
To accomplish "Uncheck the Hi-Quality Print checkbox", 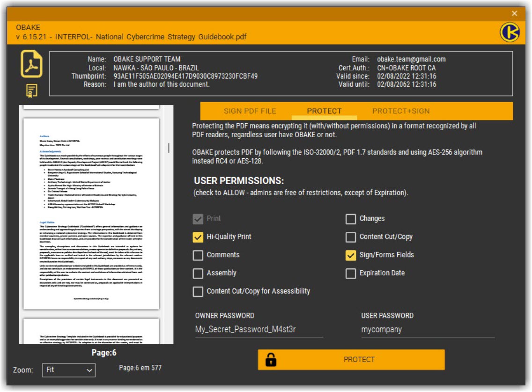I will click(x=198, y=237).
